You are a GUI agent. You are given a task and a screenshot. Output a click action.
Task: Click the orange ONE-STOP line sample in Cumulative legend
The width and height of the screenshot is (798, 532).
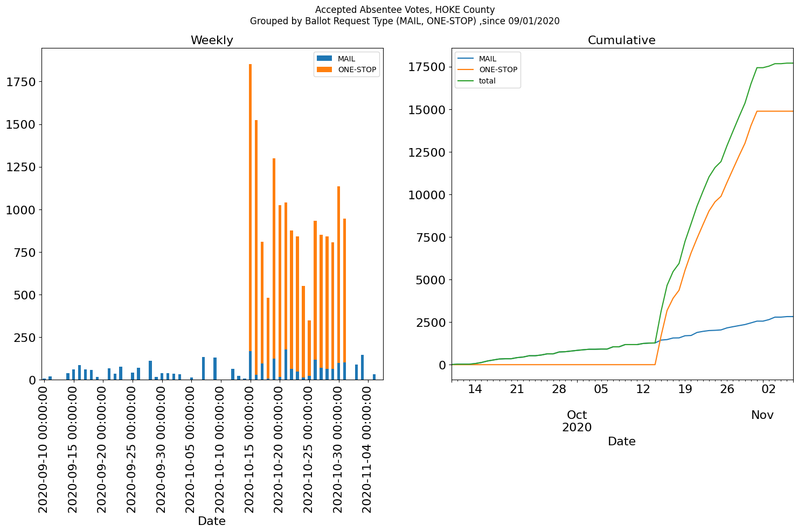pos(466,69)
